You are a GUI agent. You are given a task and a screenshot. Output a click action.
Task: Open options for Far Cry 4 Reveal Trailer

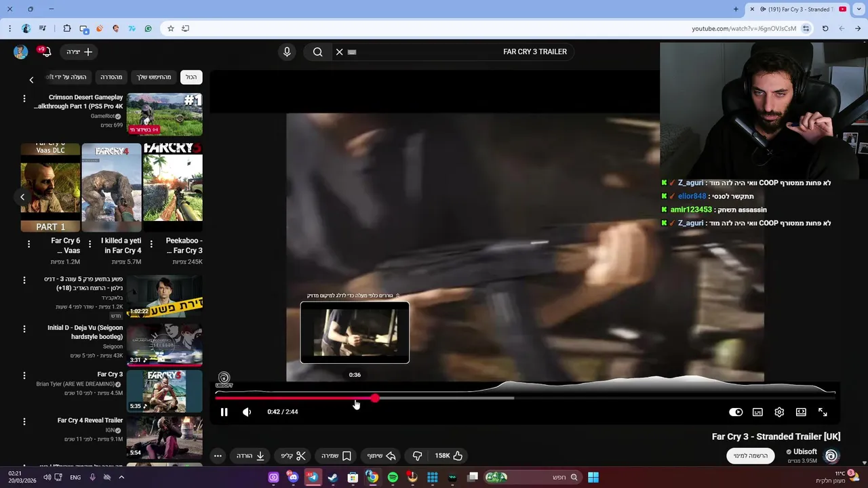pos(24,422)
